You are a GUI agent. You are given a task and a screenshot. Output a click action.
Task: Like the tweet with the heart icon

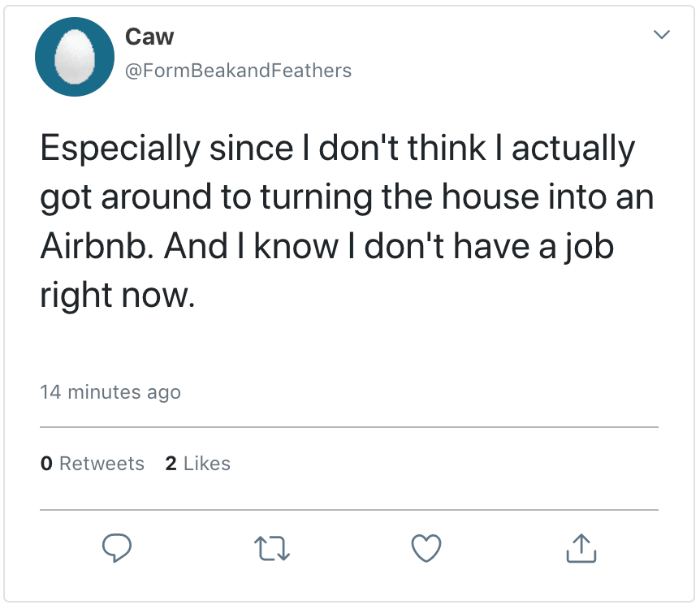point(426,548)
